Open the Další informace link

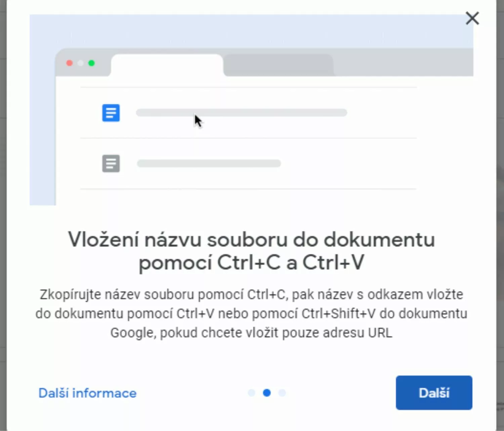87,393
